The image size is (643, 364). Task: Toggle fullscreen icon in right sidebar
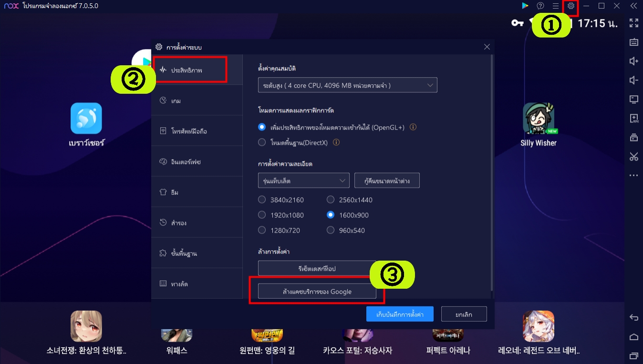click(x=634, y=22)
